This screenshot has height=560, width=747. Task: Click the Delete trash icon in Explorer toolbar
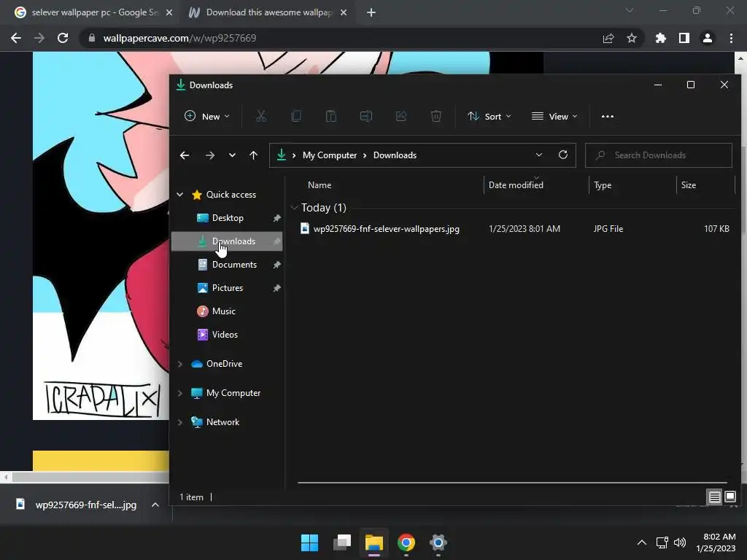click(x=436, y=116)
